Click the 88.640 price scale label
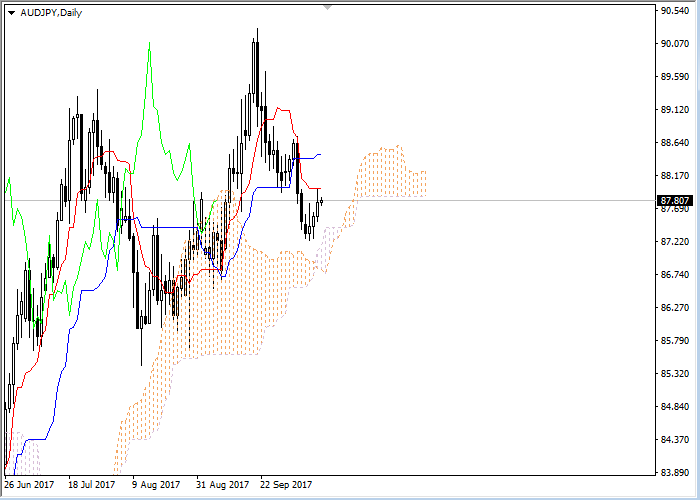Viewport: 700px width, 500px height. (x=675, y=143)
